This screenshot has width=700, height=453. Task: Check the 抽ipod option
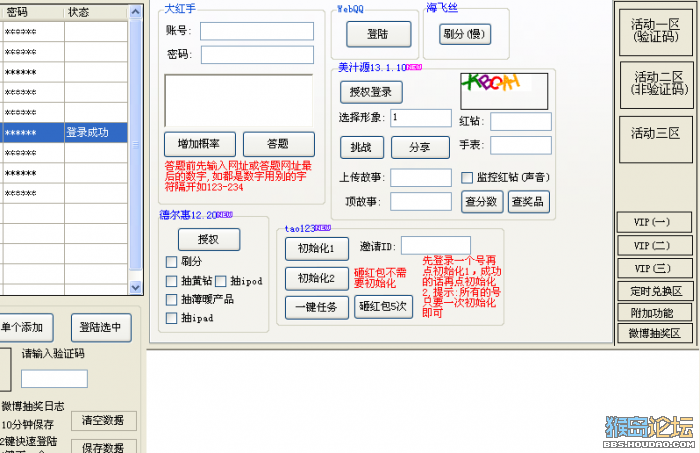[221, 281]
